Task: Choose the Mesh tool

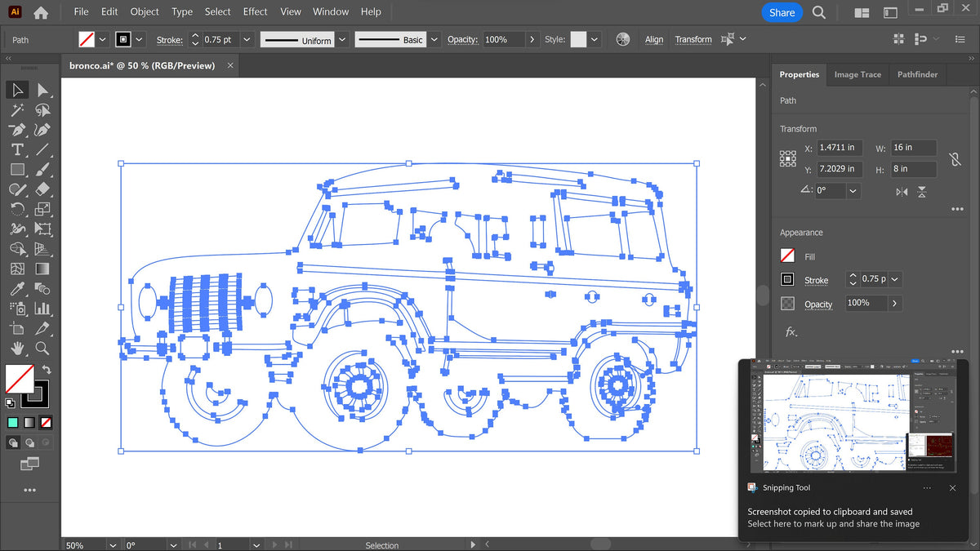Action: click(17, 269)
